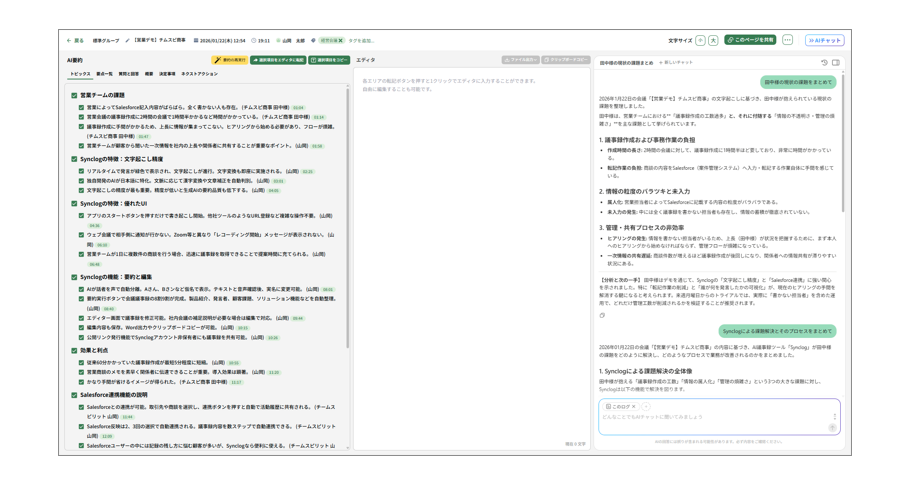Viewport: 908px width, 486px height.
Task: Toggle the chat side-panel layout icon
Action: (x=836, y=63)
